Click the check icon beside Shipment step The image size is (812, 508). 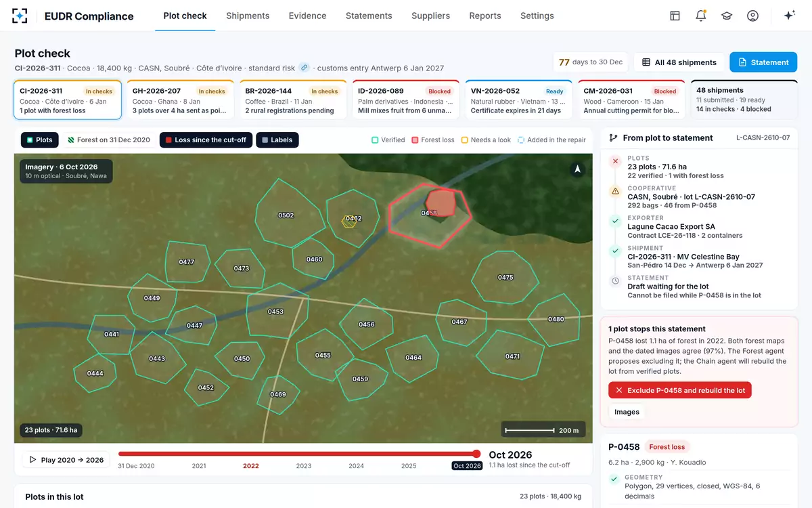pos(615,251)
